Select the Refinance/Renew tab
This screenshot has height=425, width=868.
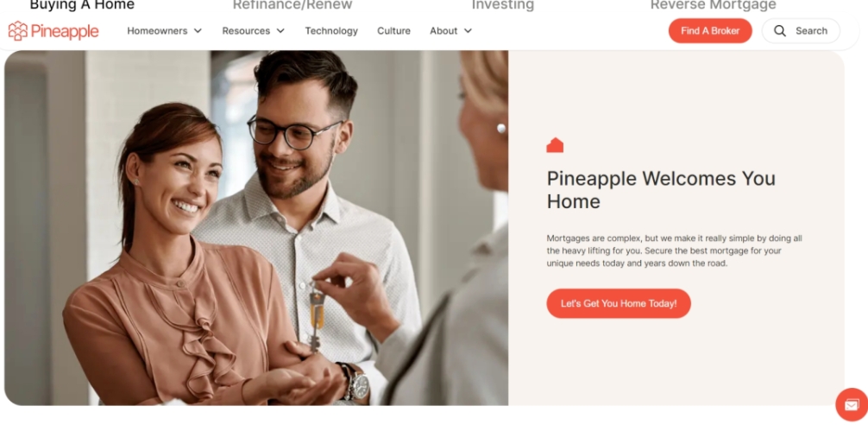tap(292, 5)
